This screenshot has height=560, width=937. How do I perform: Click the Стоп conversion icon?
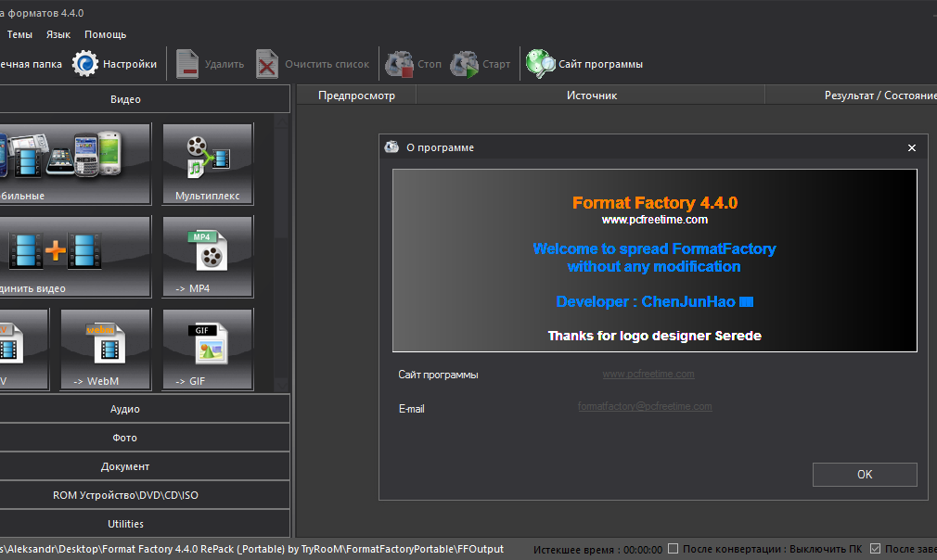coord(399,64)
